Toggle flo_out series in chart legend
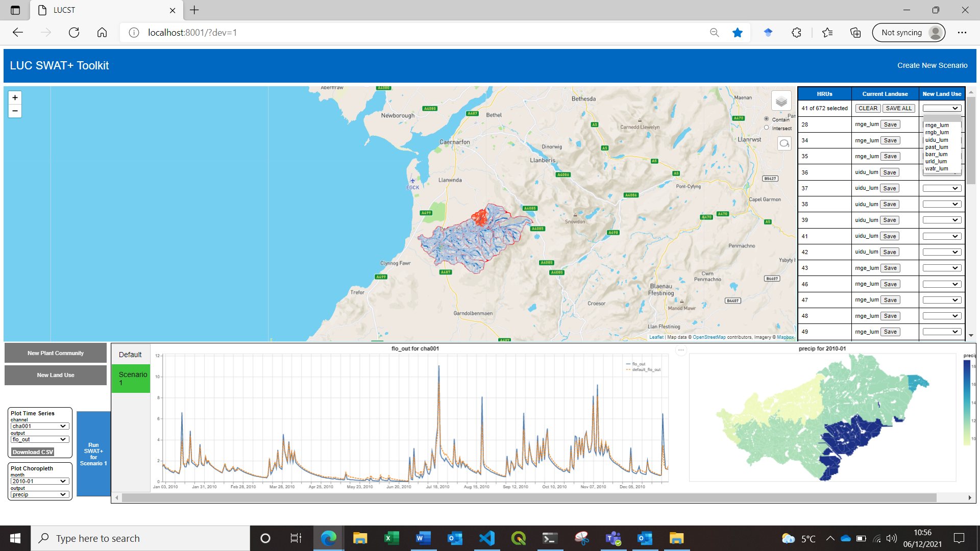 point(636,364)
